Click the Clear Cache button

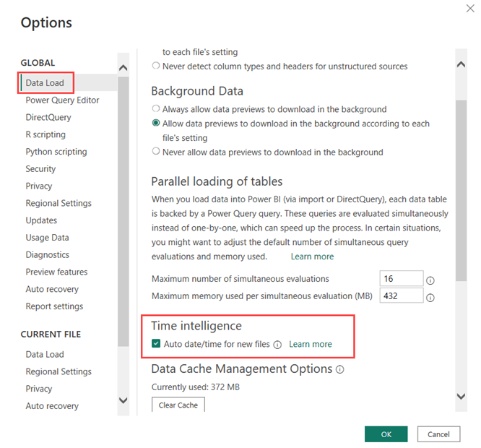pyautogui.click(x=178, y=405)
